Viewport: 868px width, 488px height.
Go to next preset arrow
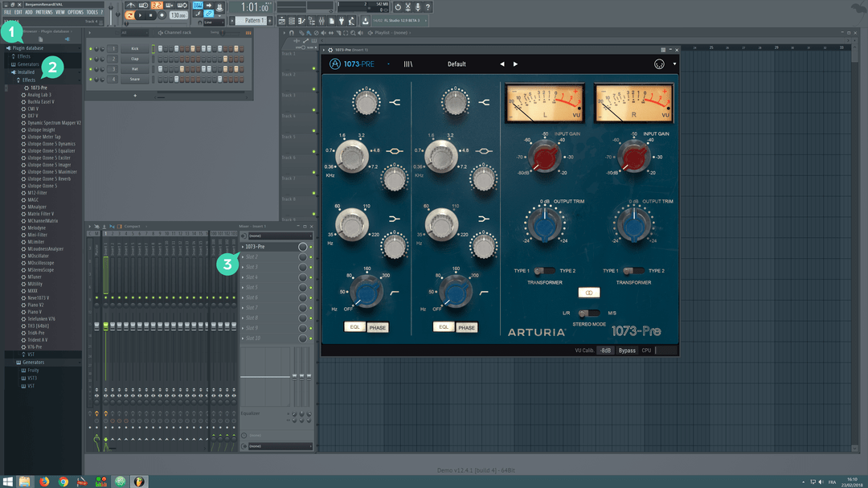point(515,64)
